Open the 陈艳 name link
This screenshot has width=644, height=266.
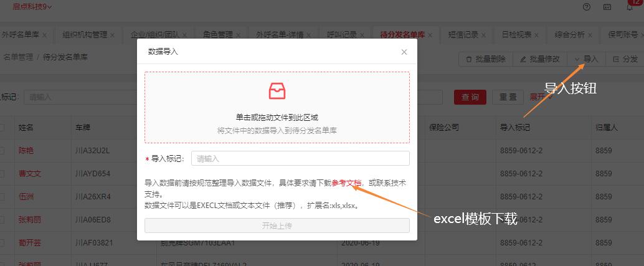(x=26, y=151)
